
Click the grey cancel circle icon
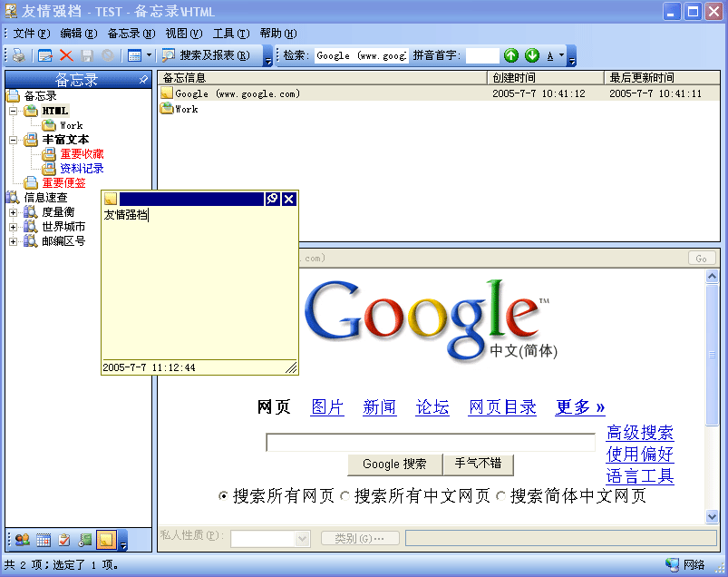(x=108, y=55)
